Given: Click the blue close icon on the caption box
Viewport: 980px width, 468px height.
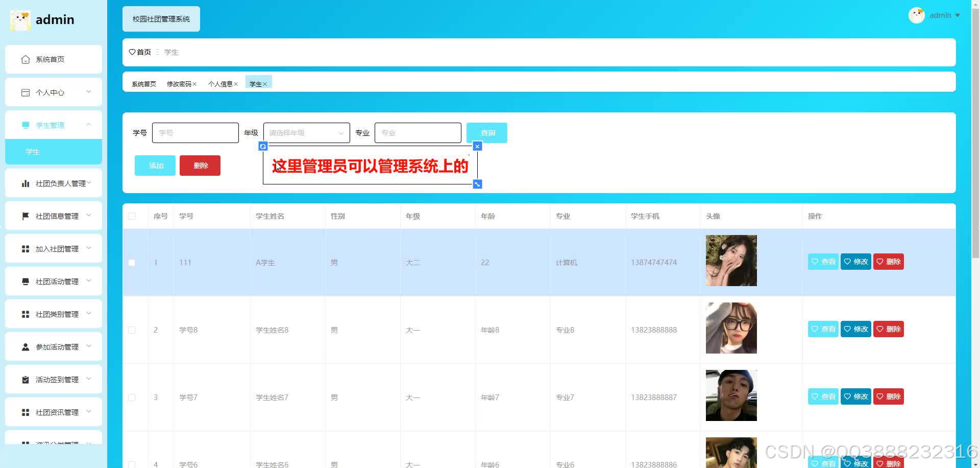Looking at the screenshot, I should [477, 146].
